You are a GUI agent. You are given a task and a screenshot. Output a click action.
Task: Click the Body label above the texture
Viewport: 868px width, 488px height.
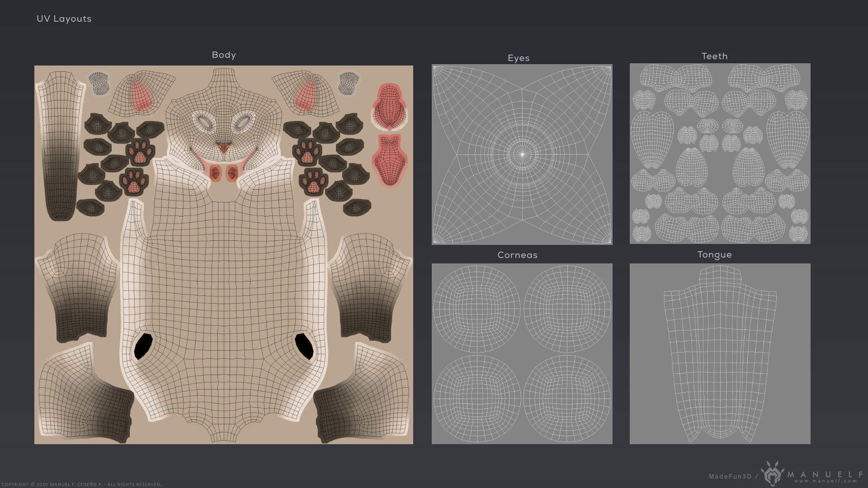223,55
